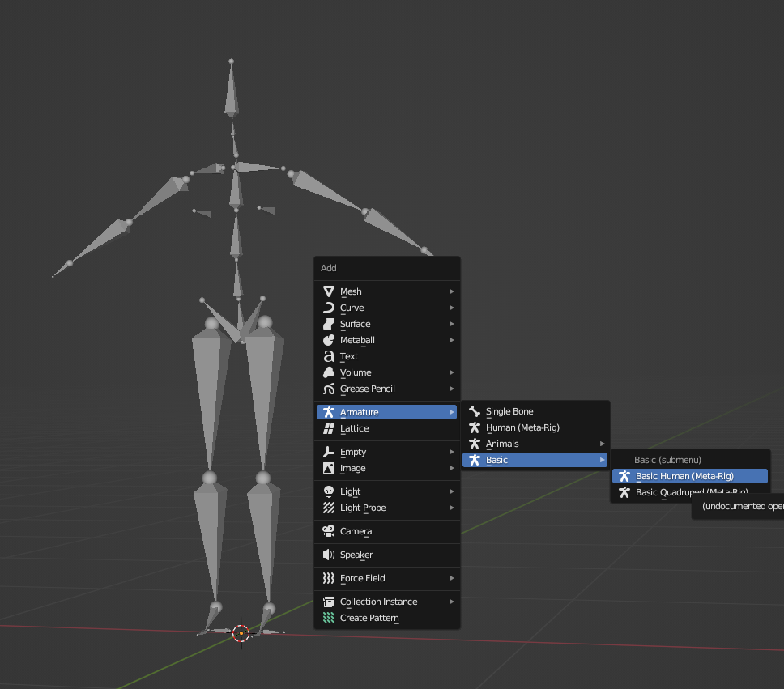The width and height of the screenshot is (784, 689).
Task: Click the Metaball icon
Action: tap(329, 340)
